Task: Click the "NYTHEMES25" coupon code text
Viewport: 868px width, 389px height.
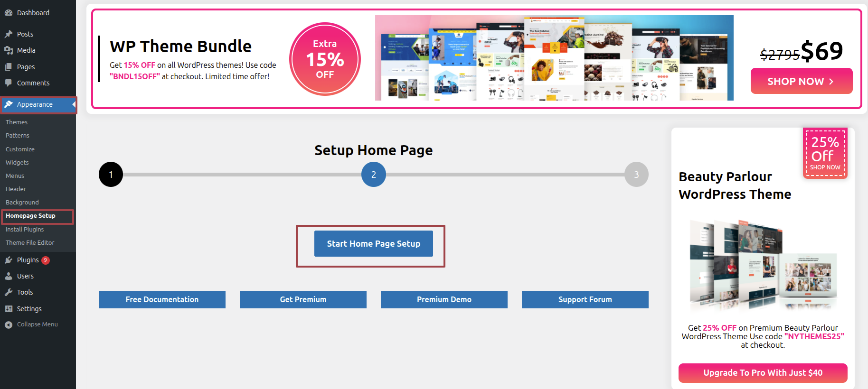Action: [814, 336]
